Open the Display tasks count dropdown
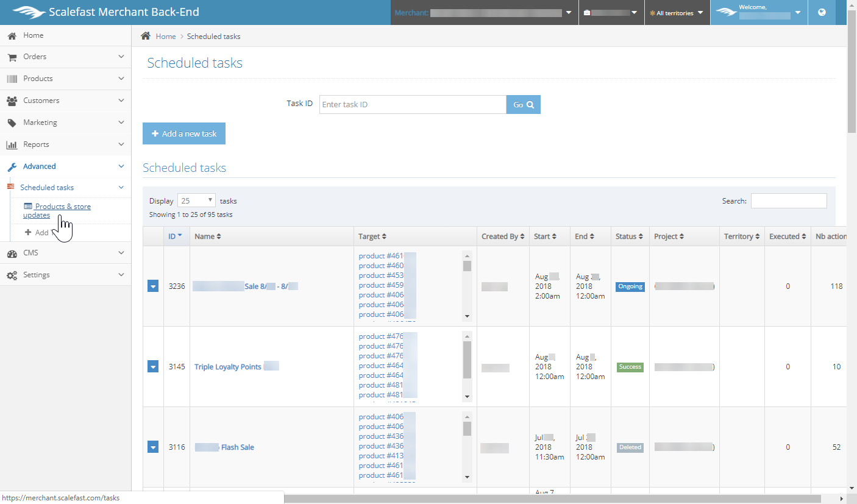 pos(196,201)
